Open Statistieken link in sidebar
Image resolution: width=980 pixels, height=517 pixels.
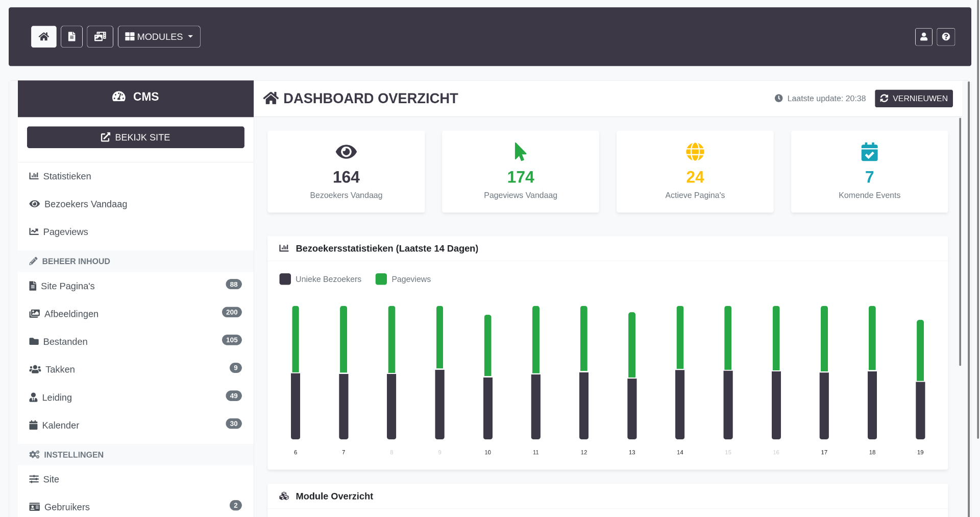click(67, 176)
